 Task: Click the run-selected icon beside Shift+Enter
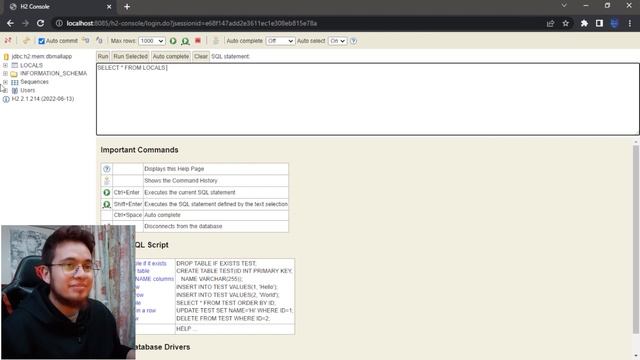click(107, 204)
